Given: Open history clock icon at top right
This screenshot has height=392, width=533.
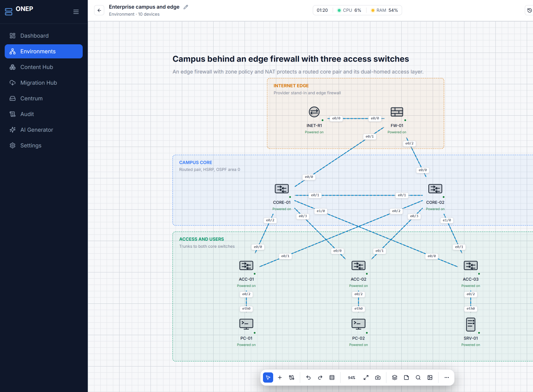Looking at the screenshot, I should 529,11.
